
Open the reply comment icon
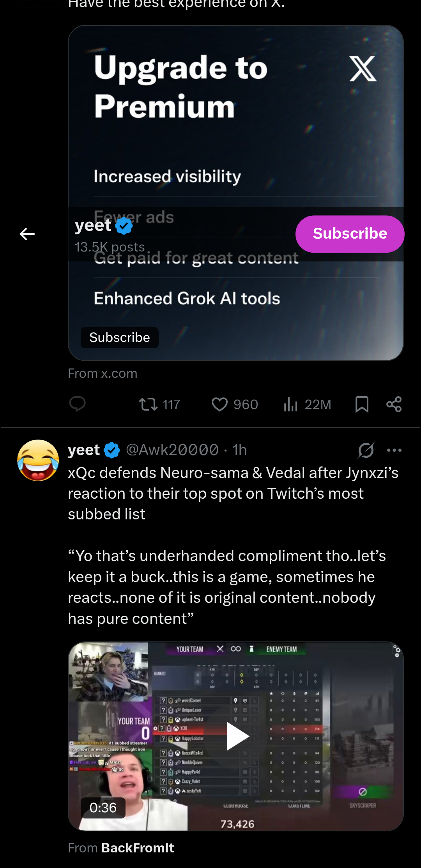click(77, 404)
